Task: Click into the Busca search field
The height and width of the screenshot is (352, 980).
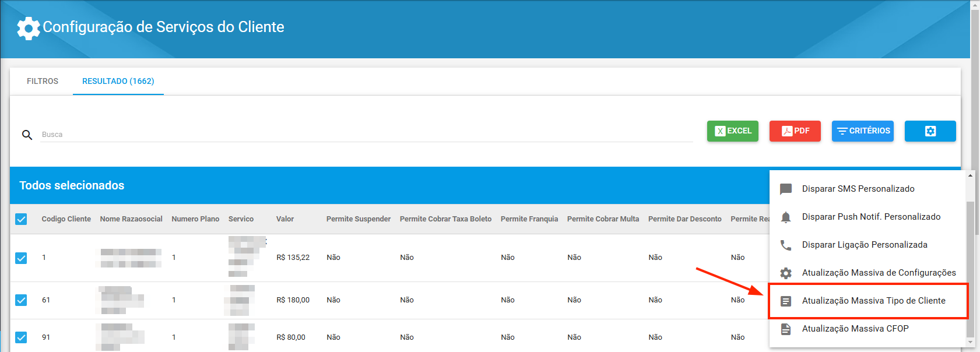Action: pyautogui.click(x=367, y=135)
